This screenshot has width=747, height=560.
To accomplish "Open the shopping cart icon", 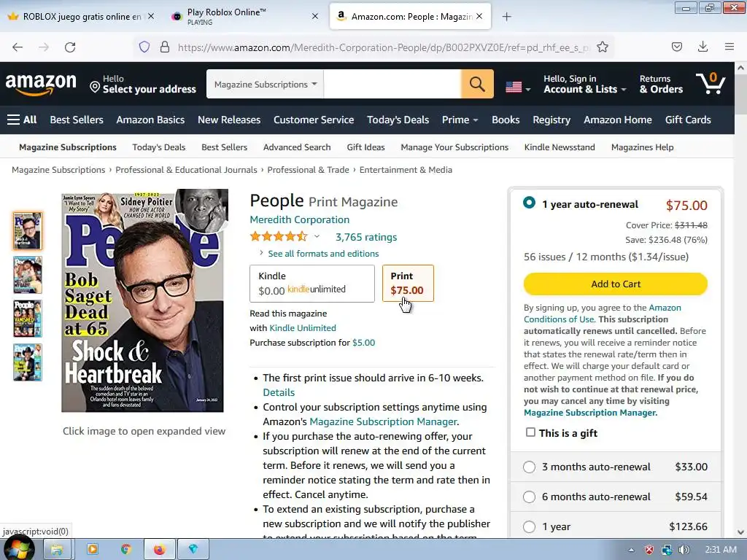I will 711,84.
